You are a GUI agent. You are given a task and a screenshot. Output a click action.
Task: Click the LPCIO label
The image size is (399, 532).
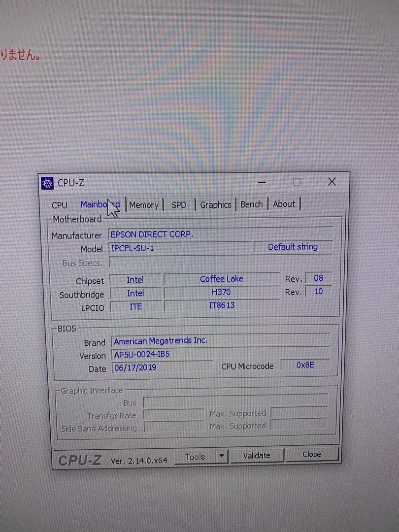(93, 308)
